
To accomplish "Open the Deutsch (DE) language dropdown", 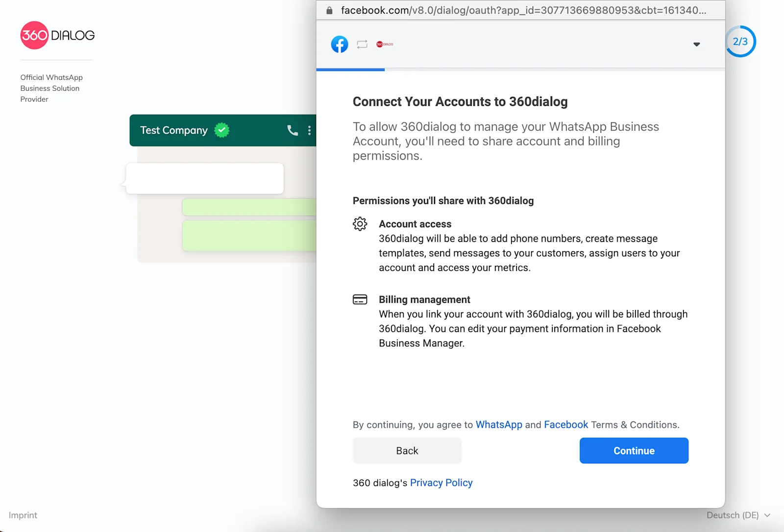I will pos(738,515).
